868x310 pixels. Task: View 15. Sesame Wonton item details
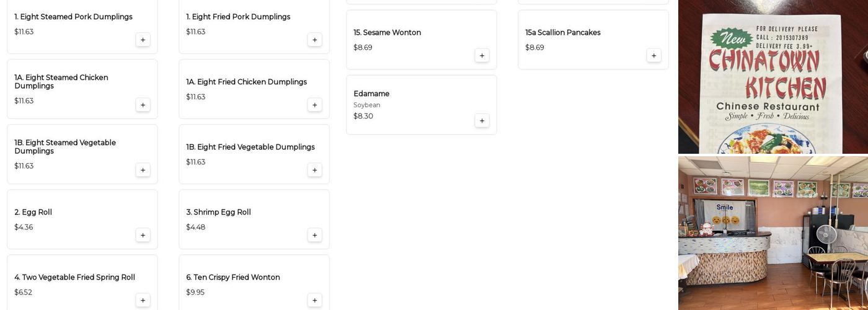pos(387,33)
